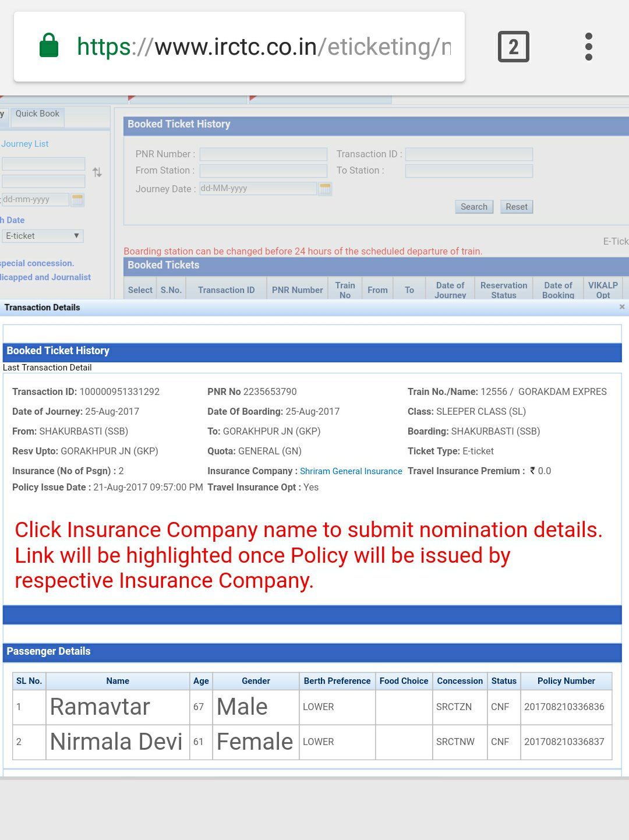Open the E-ticket dropdown

pyautogui.click(x=43, y=236)
